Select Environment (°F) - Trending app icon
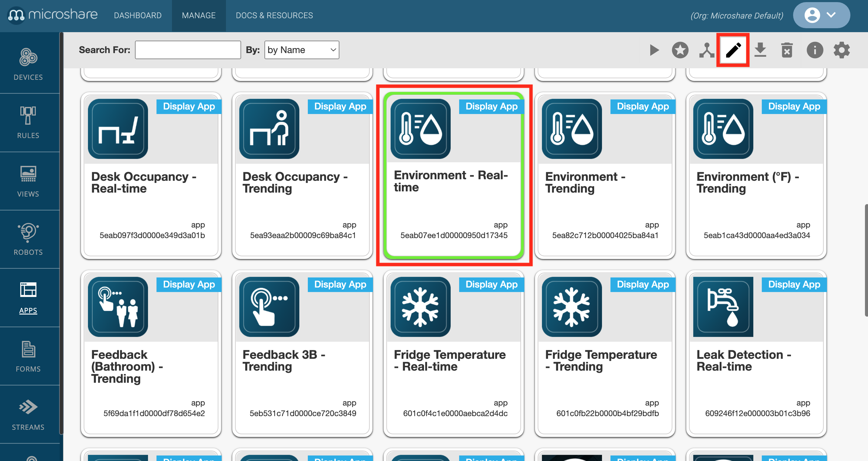The width and height of the screenshot is (868, 461). pos(723,129)
